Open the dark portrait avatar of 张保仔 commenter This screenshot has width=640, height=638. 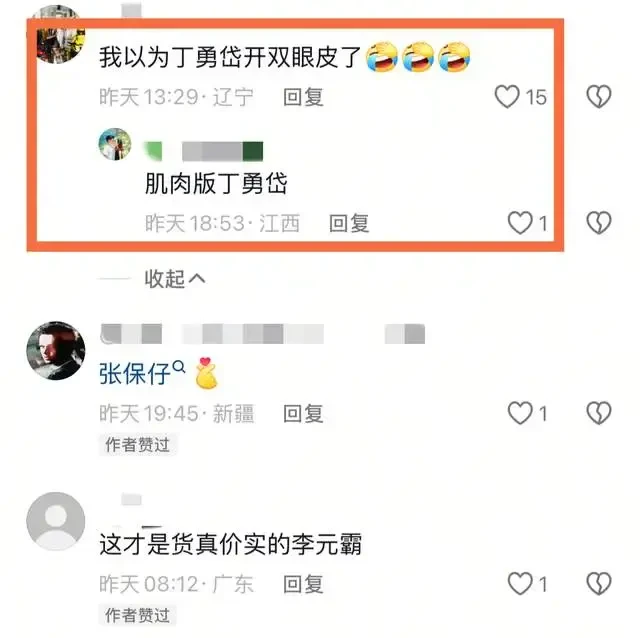click(x=56, y=350)
